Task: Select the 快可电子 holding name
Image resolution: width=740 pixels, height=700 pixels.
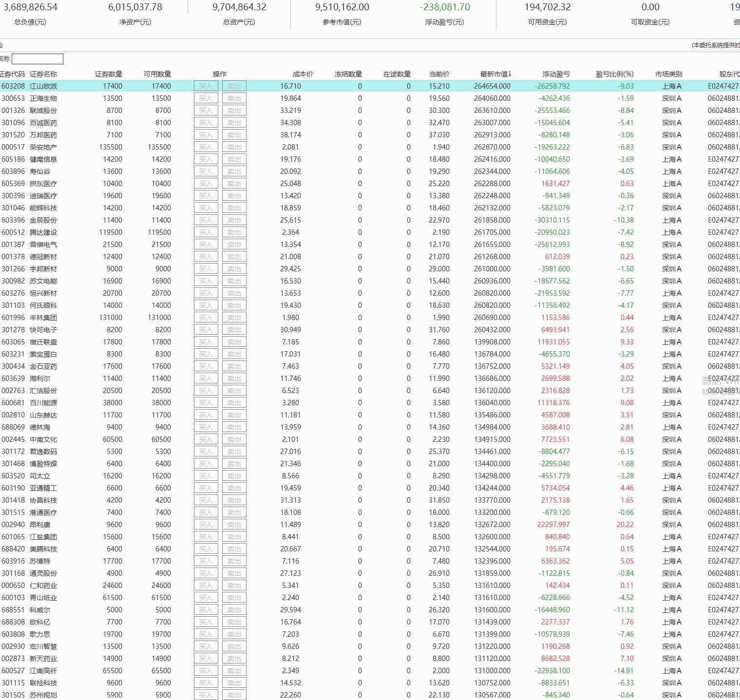Action: coord(43,330)
